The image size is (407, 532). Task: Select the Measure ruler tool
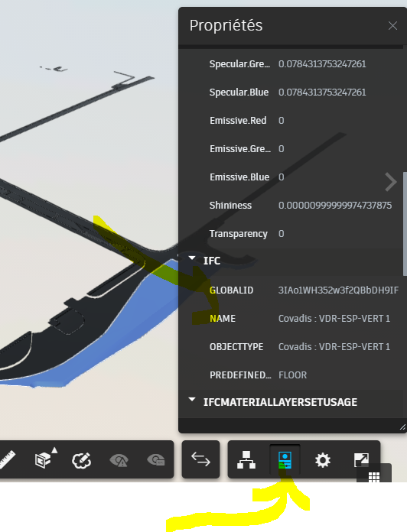(8, 460)
